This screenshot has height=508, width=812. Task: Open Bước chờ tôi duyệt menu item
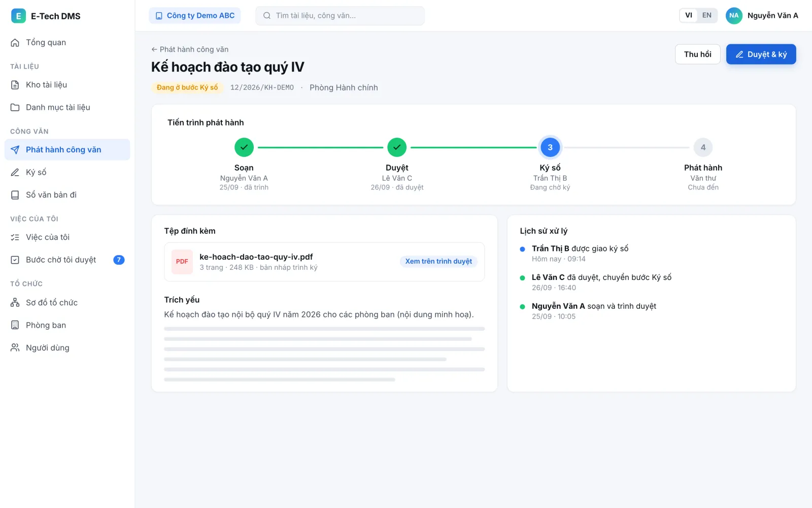(x=67, y=260)
